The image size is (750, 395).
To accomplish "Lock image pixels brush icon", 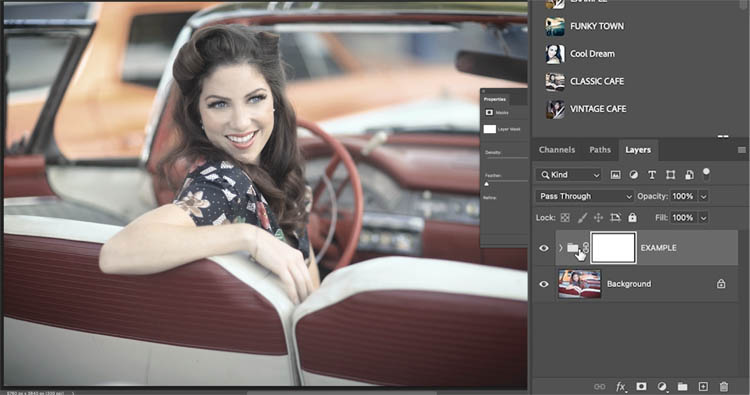I will (582, 218).
